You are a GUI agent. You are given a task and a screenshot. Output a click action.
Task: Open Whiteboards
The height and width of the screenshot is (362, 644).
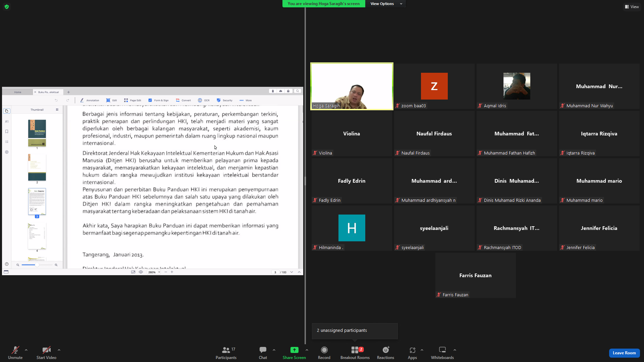[442, 353]
